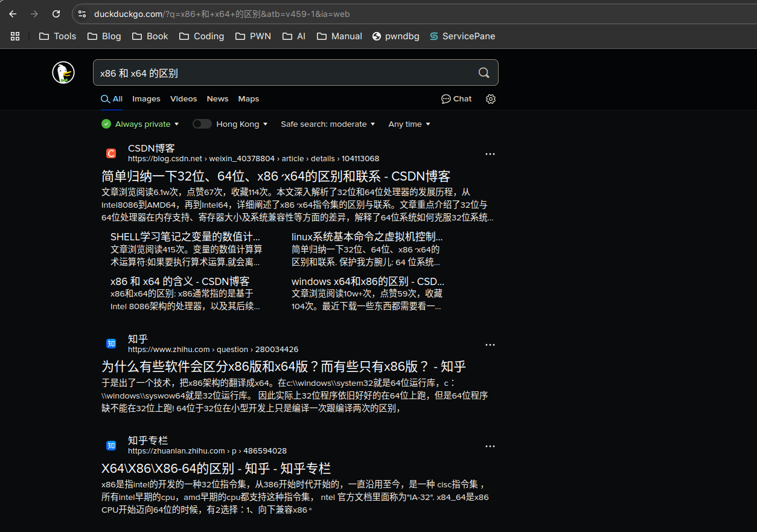
Task: Click the 知乎 favicon of question result
Action: click(111, 344)
